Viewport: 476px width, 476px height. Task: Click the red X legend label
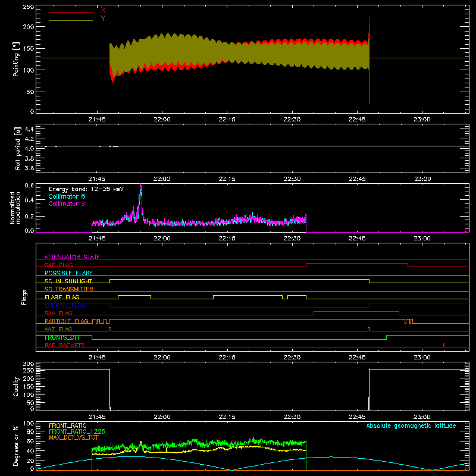click(x=103, y=11)
